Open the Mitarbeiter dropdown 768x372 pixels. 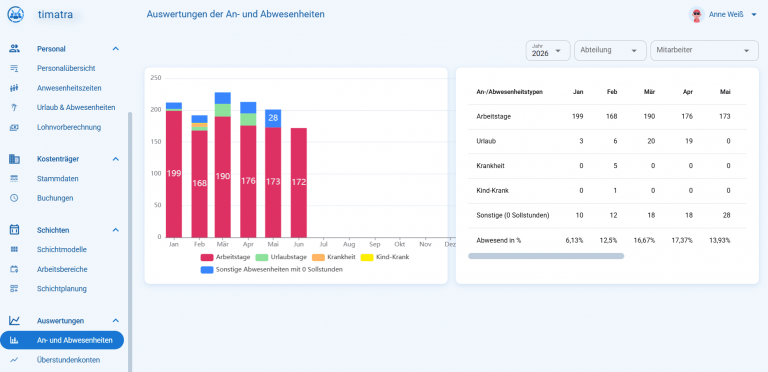tap(704, 50)
